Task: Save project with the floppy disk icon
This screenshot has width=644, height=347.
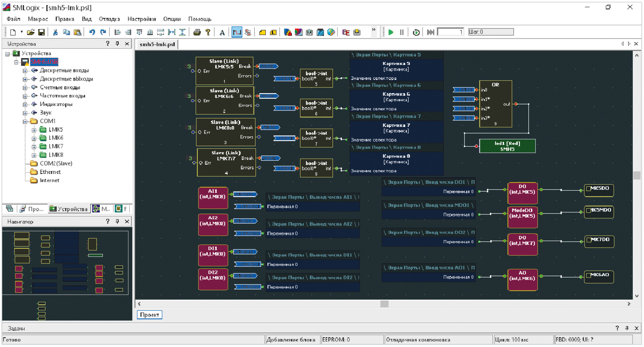Action: tap(41, 32)
